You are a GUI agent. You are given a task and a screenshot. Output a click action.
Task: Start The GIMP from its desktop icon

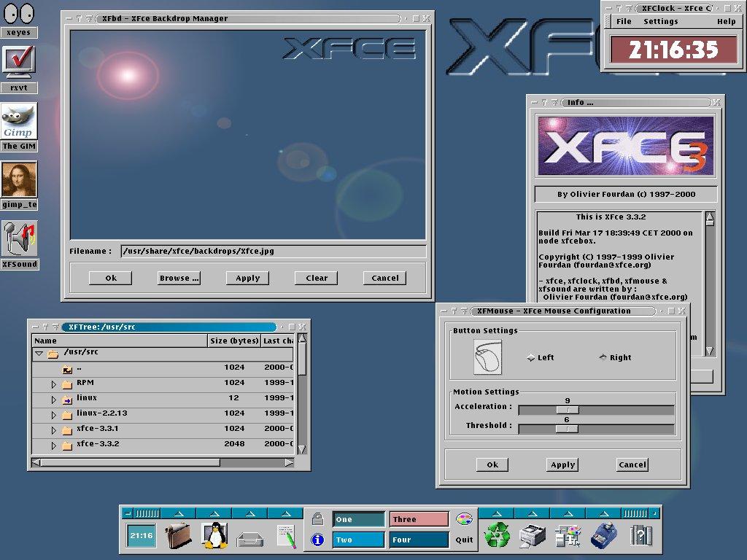19,121
